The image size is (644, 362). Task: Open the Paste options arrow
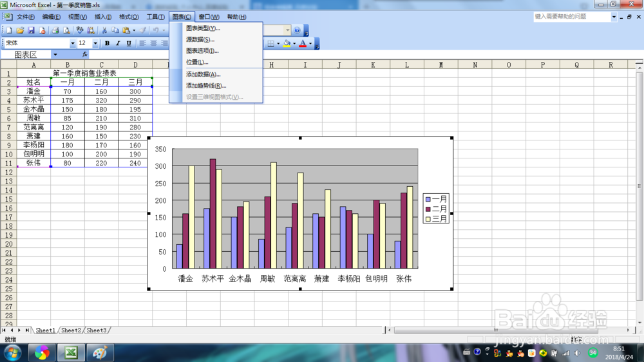pos(134,30)
